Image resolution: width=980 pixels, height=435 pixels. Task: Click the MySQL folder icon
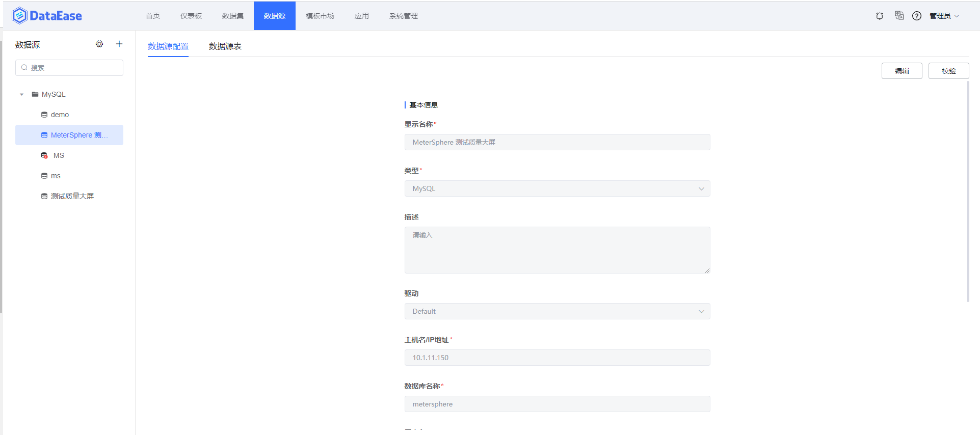pos(35,94)
